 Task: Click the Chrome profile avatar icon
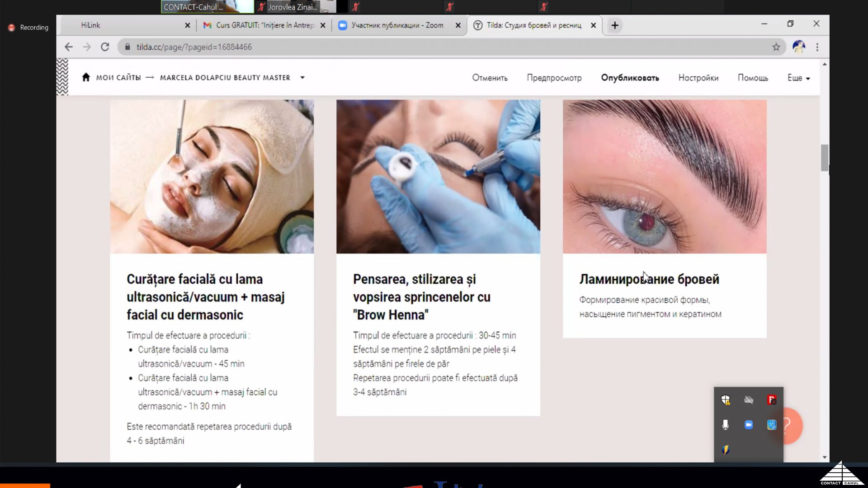click(798, 47)
